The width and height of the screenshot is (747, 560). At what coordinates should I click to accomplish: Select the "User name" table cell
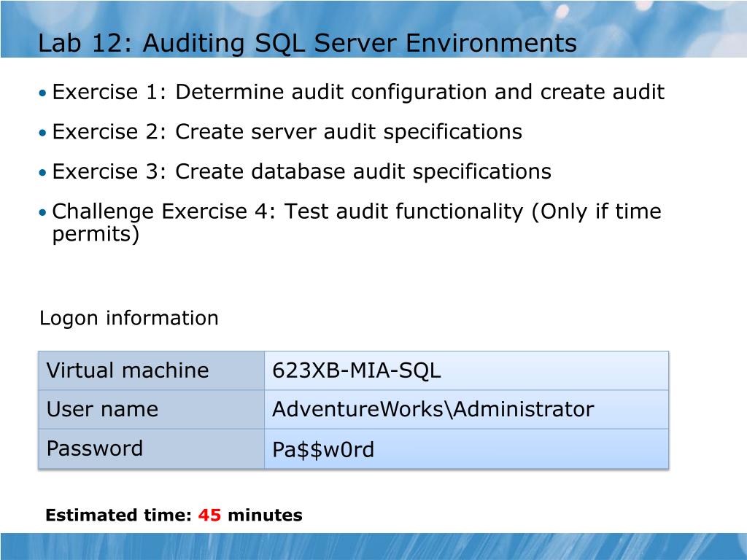(152, 410)
